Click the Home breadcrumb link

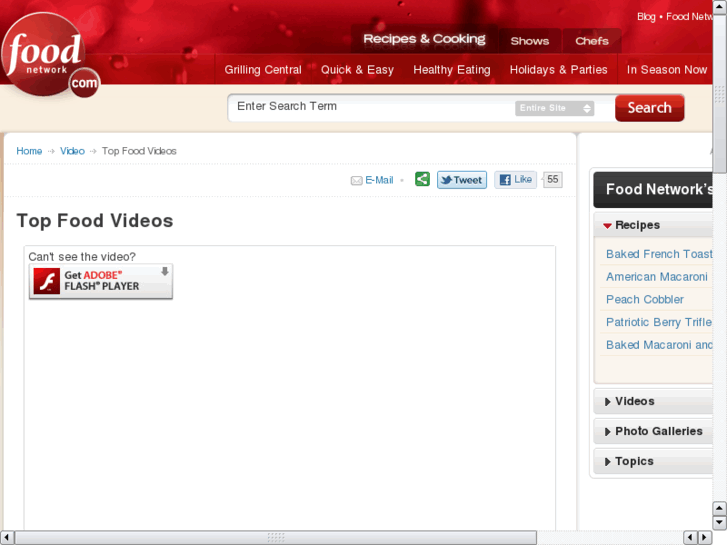point(29,151)
